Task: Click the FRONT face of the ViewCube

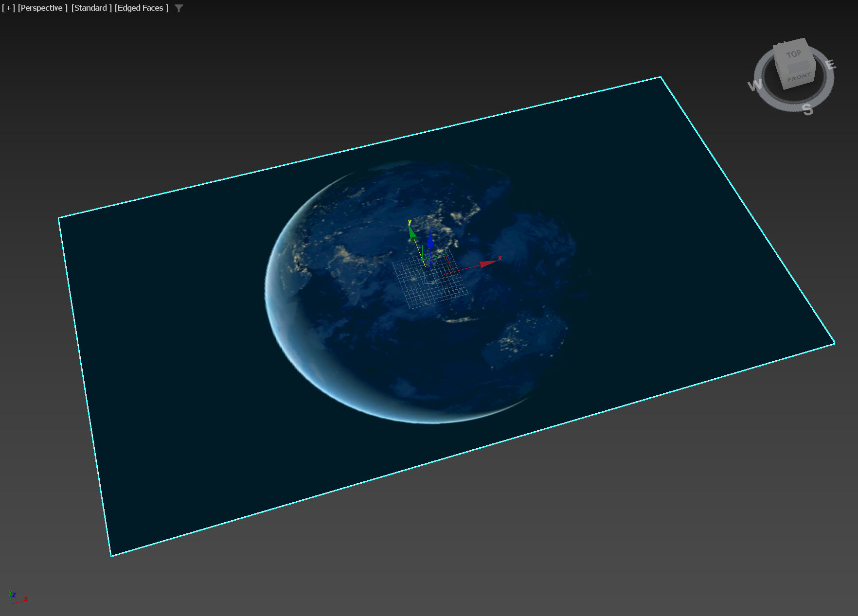Action: point(798,76)
